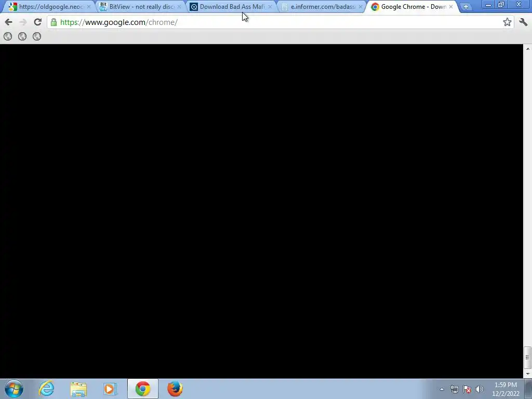Open Windows Media Player from the taskbar
Viewport: 532px width, 399px height.
point(110,389)
